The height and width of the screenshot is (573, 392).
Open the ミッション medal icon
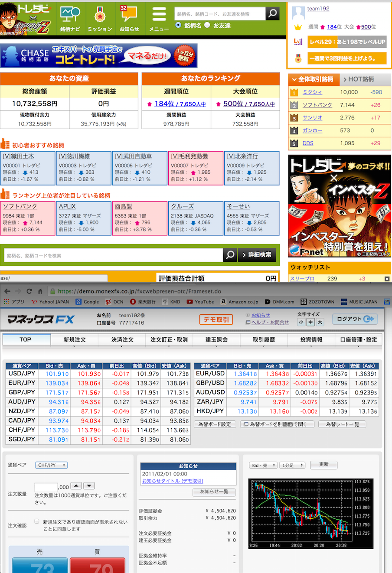click(x=100, y=18)
